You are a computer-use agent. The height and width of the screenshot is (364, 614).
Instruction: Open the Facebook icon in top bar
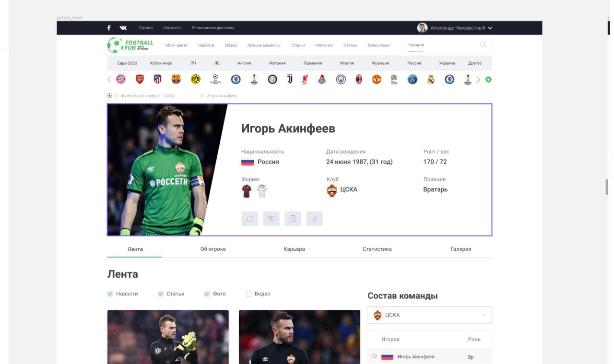(x=109, y=28)
